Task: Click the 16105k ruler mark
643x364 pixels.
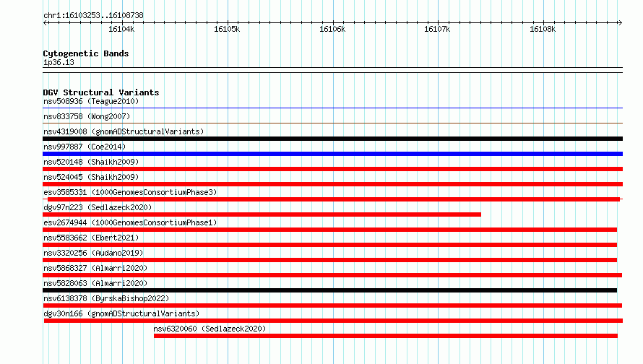Action: click(227, 29)
